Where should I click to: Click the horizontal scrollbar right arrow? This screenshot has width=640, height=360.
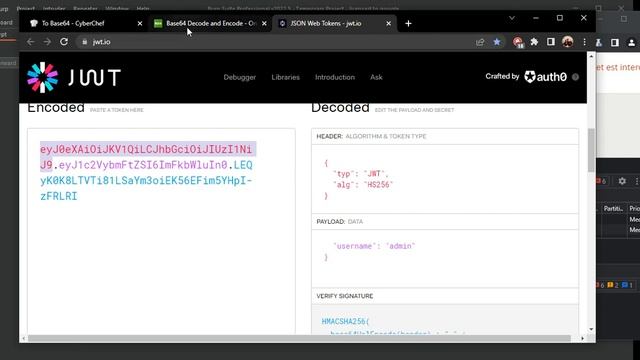click(582, 338)
